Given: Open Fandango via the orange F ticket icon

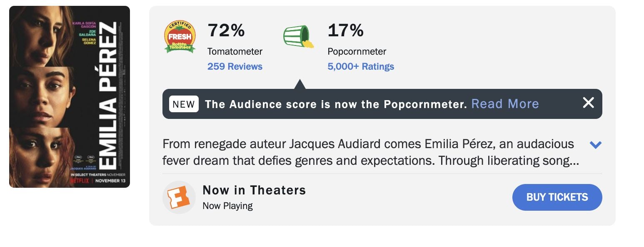Looking at the screenshot, I should click(x=179, y=197).
